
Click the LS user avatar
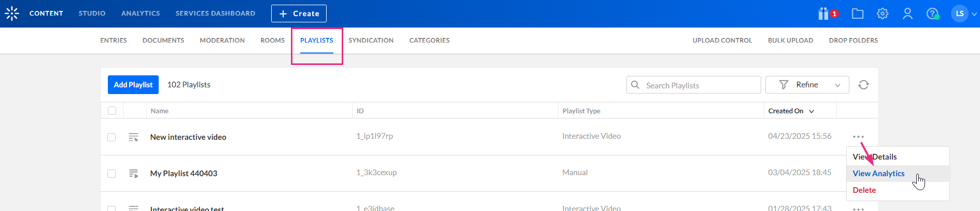[x=960, y=14]
